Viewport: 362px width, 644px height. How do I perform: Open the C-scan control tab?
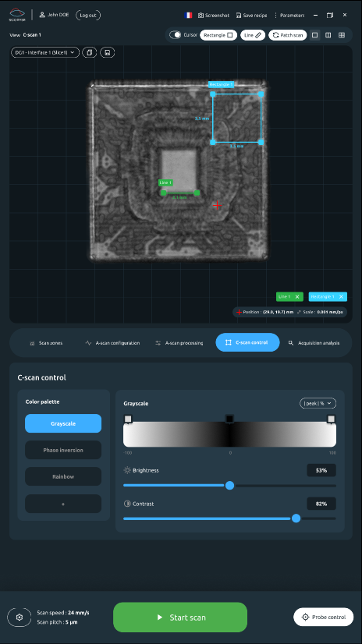coord(247,342)
